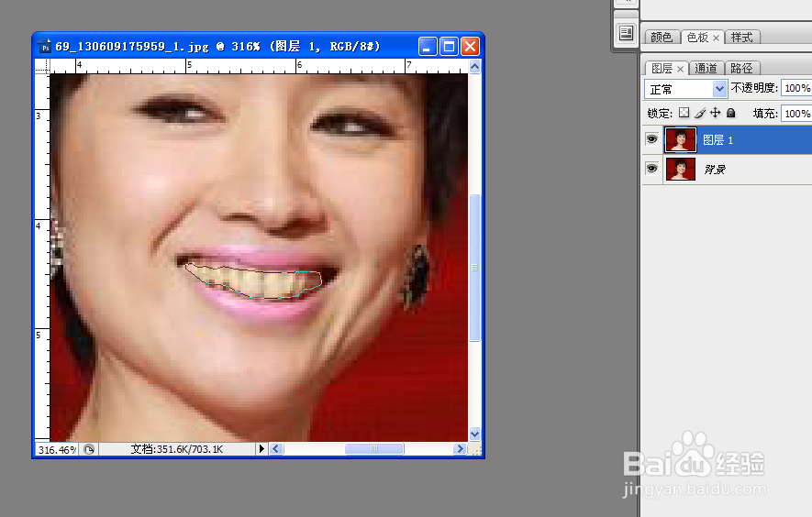This screenshot has height=517, width=812.
Task: Close the Layers tab with its x
Action: pos(680,69)
